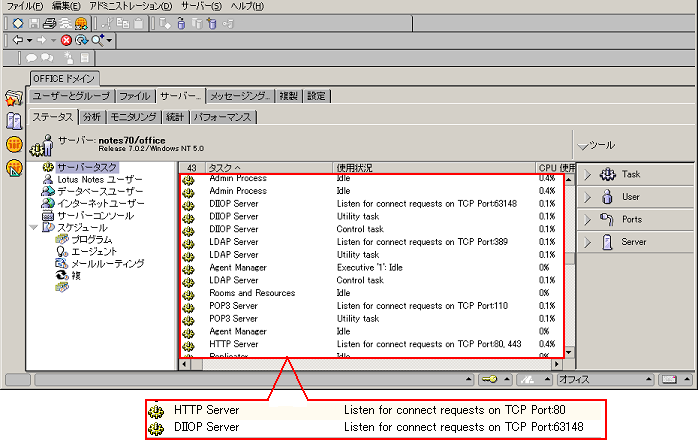Open the 編集(E) menu

pyautogui.click(x=66, y=6)
